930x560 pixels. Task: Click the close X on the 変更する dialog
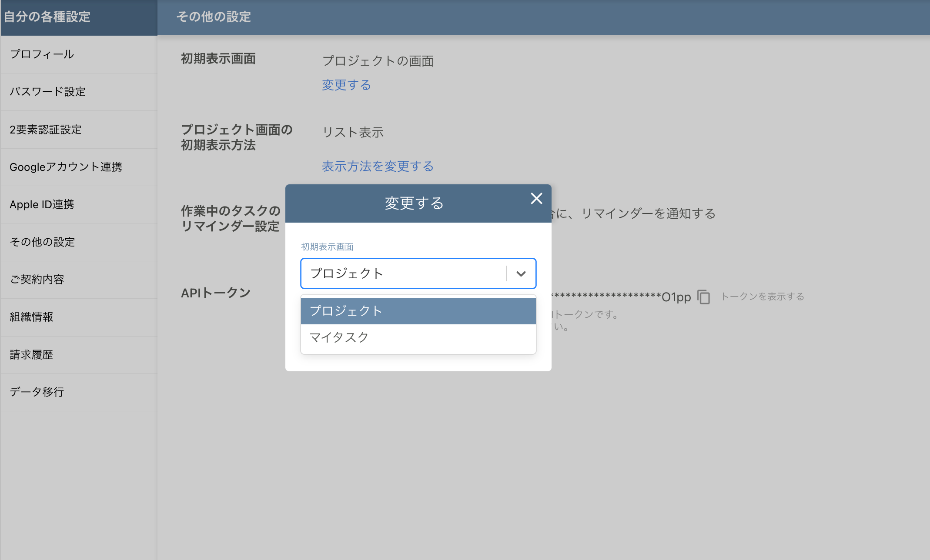(536, 199)
